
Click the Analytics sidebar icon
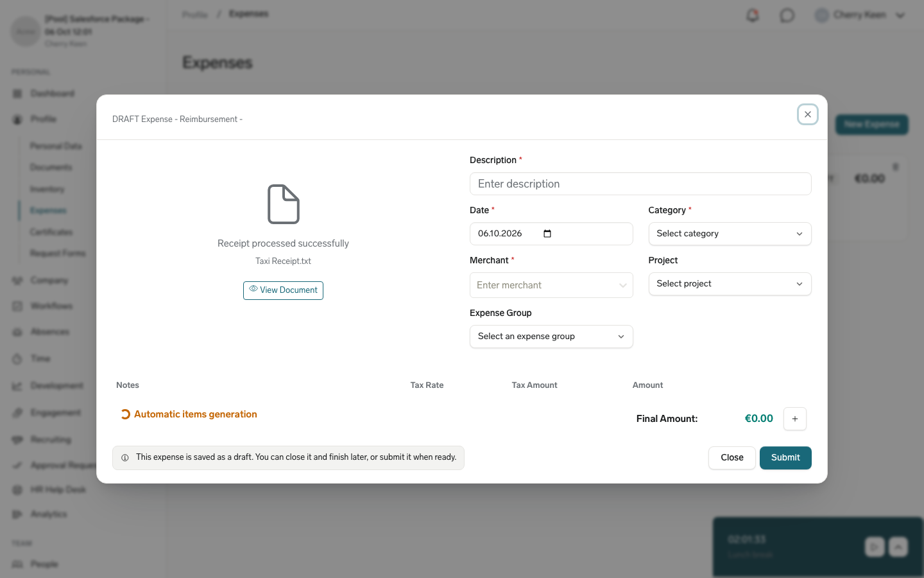(x=17, y=514)
